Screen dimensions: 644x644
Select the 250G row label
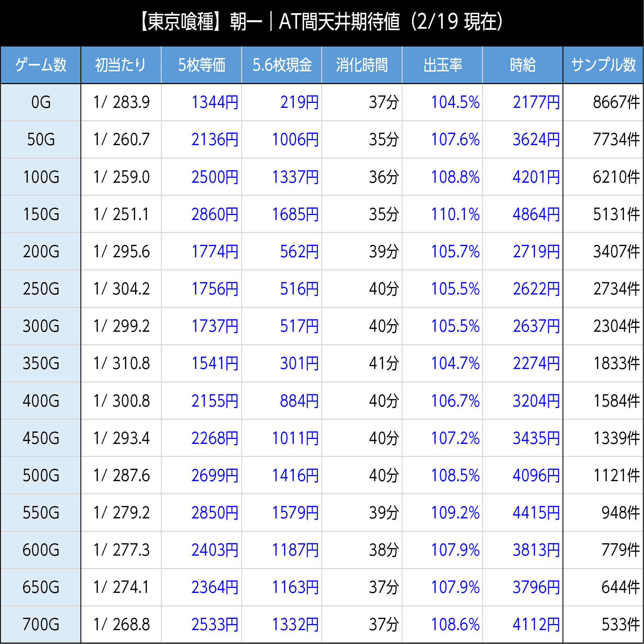41,289
